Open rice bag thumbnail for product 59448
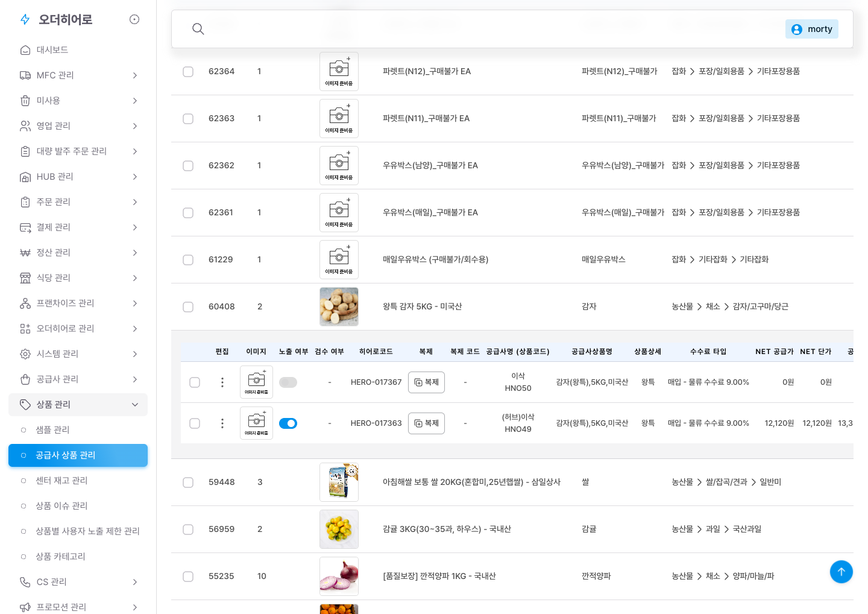This screenshot has height=614, width=868. [x=339, y=482]
